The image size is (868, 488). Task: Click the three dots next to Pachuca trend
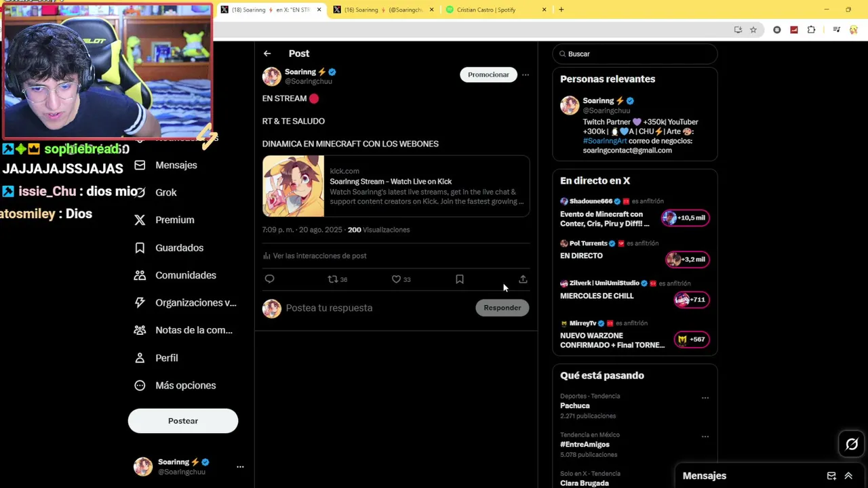tap(705, 398)
